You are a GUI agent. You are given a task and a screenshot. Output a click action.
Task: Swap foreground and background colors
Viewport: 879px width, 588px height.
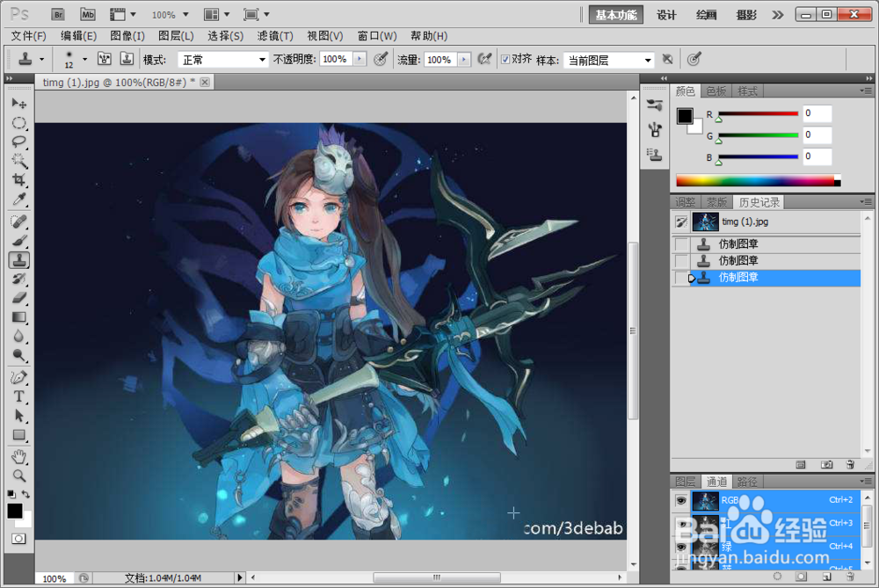click(25, 494)
